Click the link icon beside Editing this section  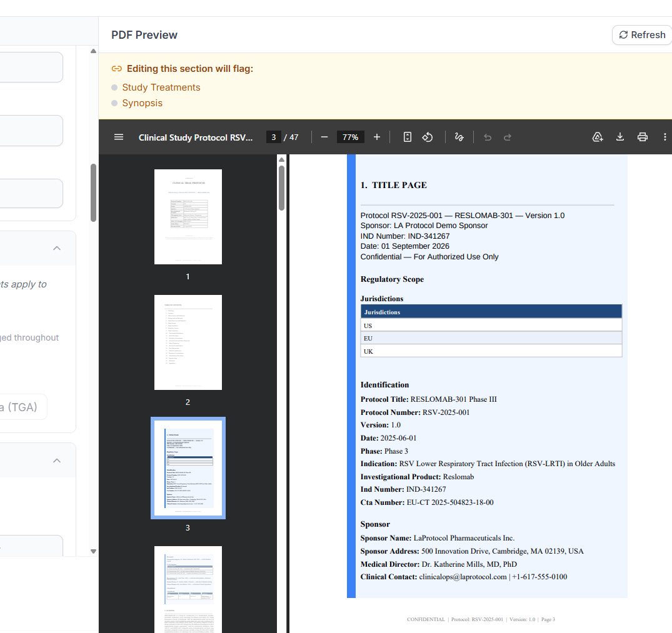click(x=116, y=69)
